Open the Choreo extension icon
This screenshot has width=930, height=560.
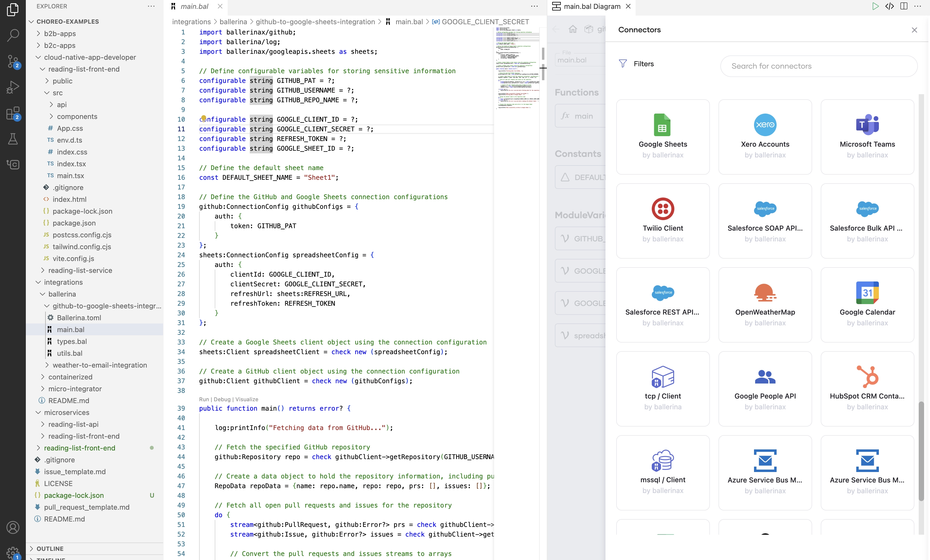pos(13,164)
